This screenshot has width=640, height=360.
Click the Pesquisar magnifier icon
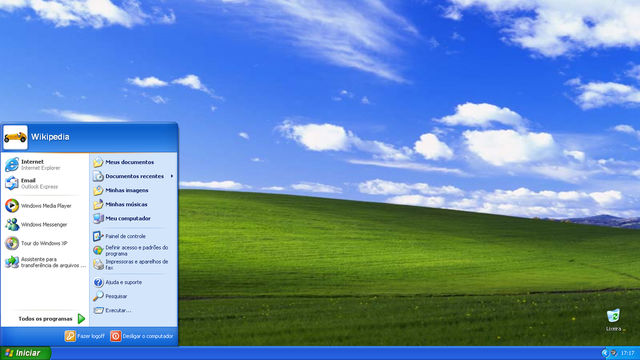pyautogui.click(x=98, y=296)
